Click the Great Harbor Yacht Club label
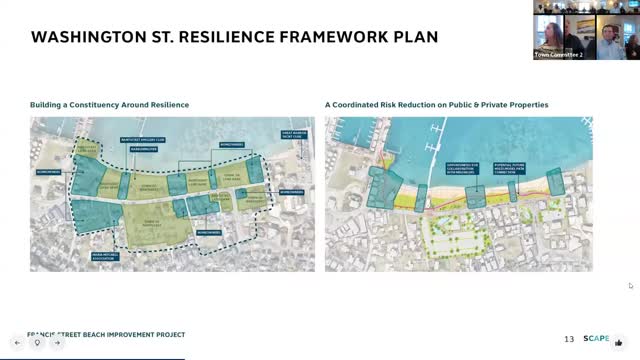This screenshot has height=360, width=640. pos(294,135)
